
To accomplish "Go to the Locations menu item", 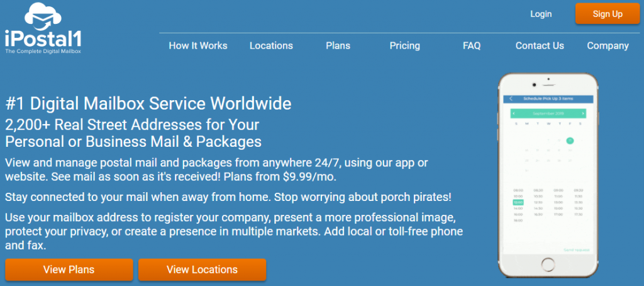I will coord(271,46).
